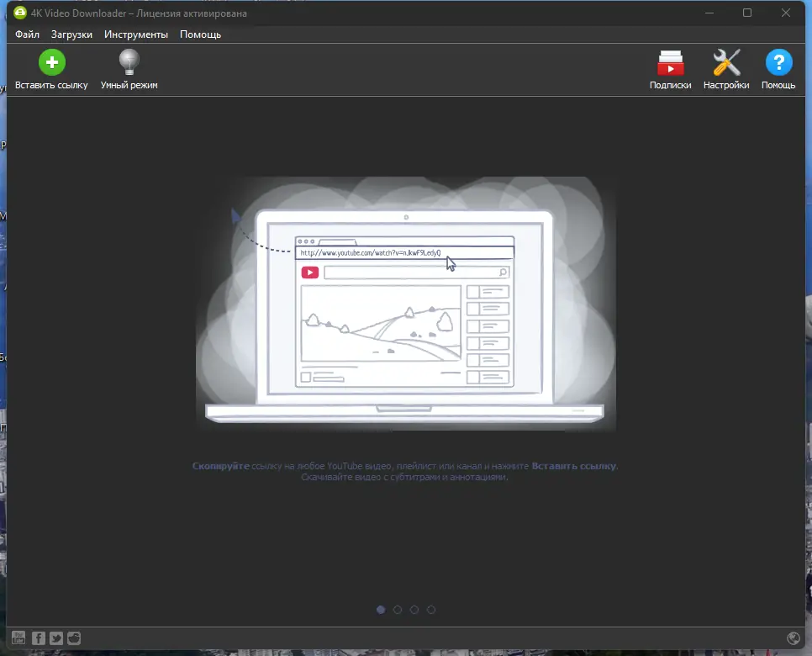The image size is (812, 656).
Task: Open the Помощь menu in menu bar
Action: [200, 34]
